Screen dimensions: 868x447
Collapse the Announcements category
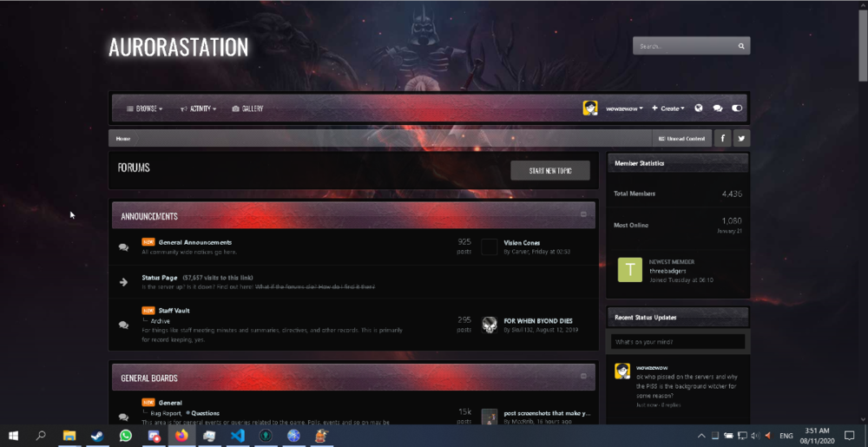[584, 214]
